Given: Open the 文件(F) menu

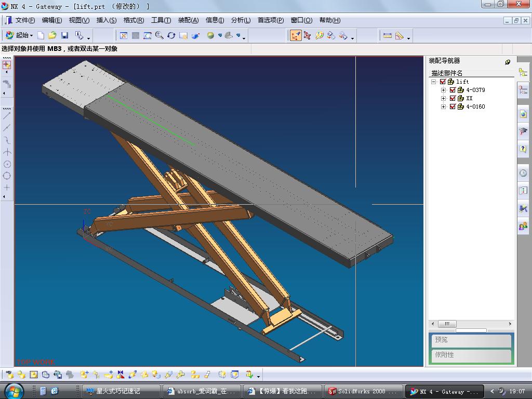Looking at the screenshot, I should tap(25, 20).
